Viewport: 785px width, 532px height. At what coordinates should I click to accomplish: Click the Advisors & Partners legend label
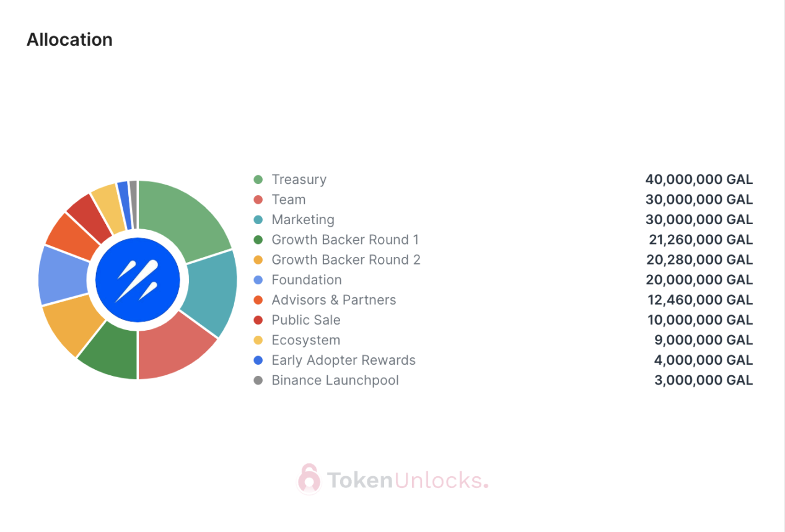tap(334, 300)
